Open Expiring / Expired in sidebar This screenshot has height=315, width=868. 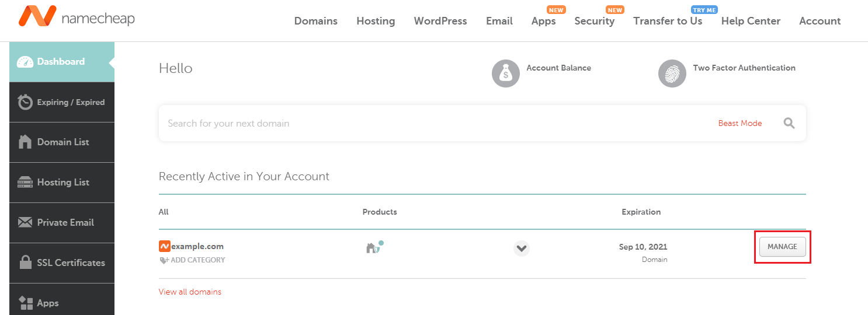[62, 102]
